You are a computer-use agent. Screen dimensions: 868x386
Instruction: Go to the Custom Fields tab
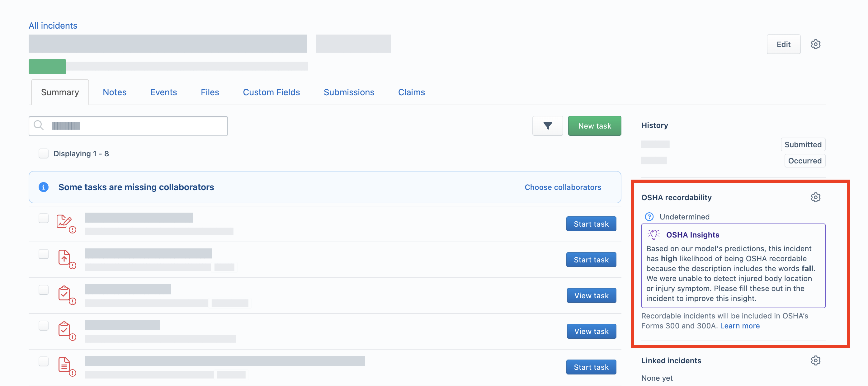pos(271,92)
